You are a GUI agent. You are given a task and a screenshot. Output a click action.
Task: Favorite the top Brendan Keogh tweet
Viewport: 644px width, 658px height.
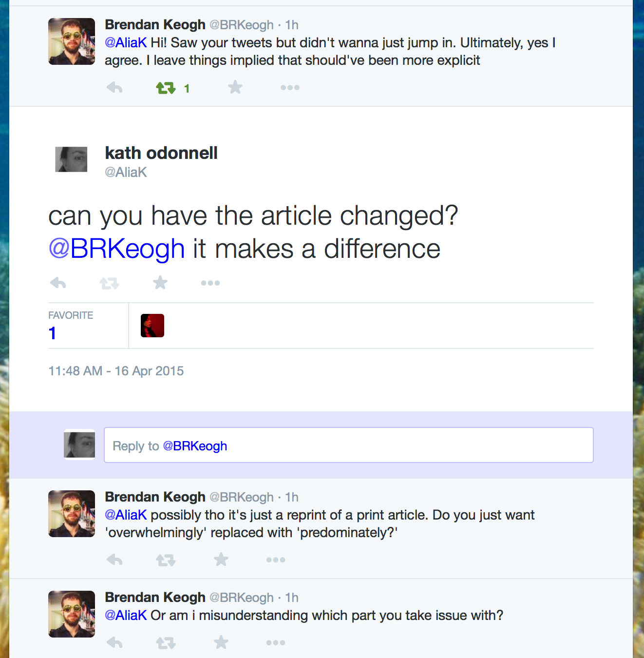click(235, 87)
